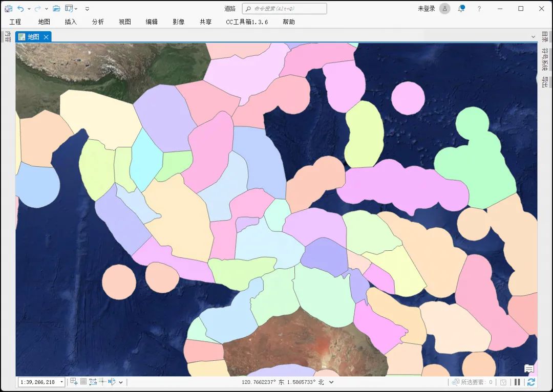Open the 影像 ribbon tab
553x392 pixels.
[x=179, y=22]
